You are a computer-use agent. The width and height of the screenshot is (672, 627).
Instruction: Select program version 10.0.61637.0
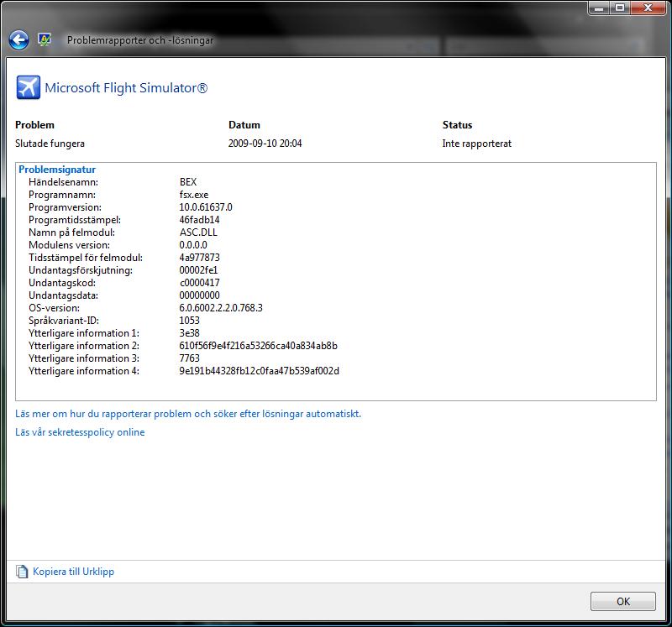(x=206, y=207)
